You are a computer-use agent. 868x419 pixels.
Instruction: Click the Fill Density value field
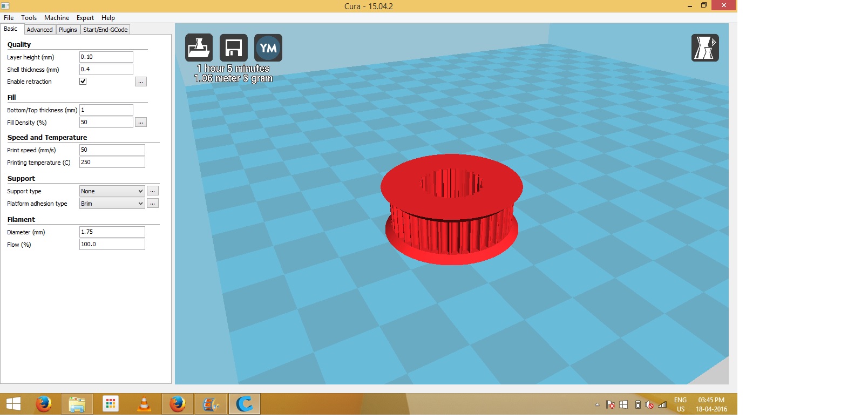(x=106, y=123)
